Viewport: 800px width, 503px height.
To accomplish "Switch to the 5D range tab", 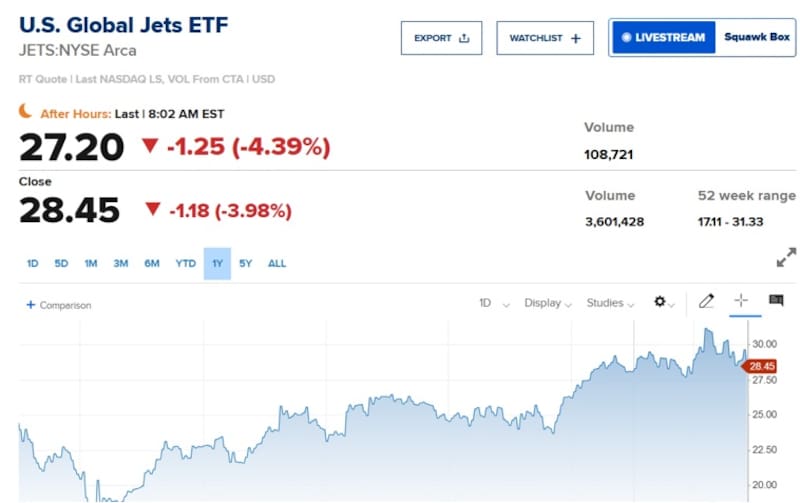I will click(61, 264).
